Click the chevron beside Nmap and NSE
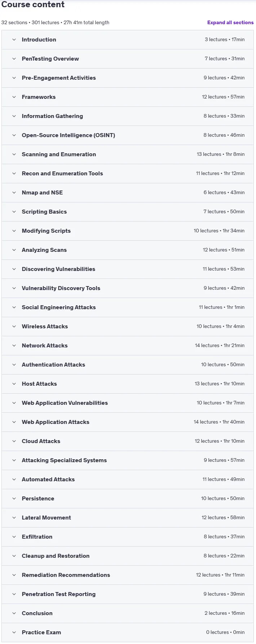 (14, 193)
